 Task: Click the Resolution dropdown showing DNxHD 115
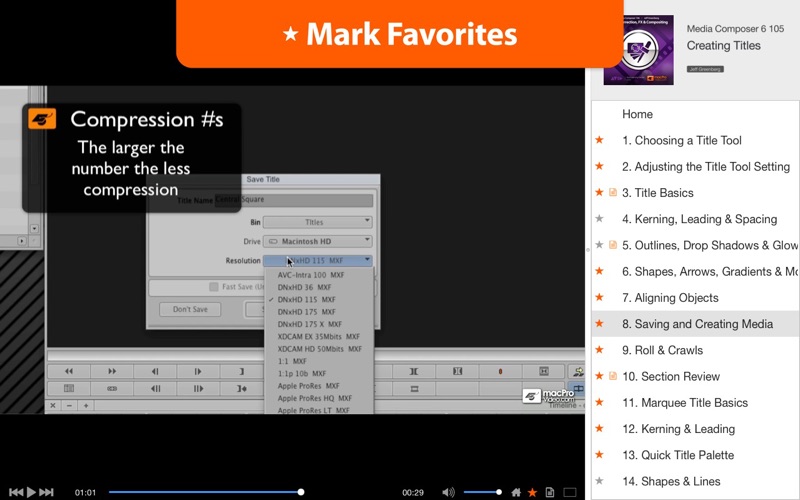[317, 260]
